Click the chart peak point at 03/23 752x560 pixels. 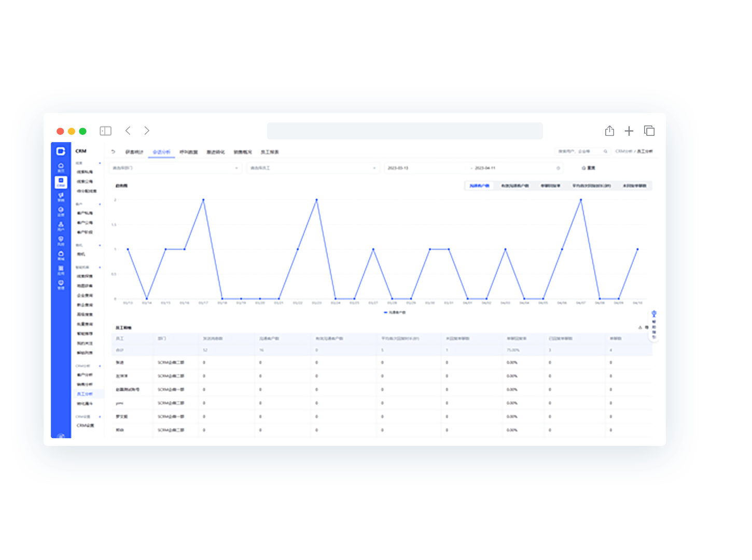point(317,200)
